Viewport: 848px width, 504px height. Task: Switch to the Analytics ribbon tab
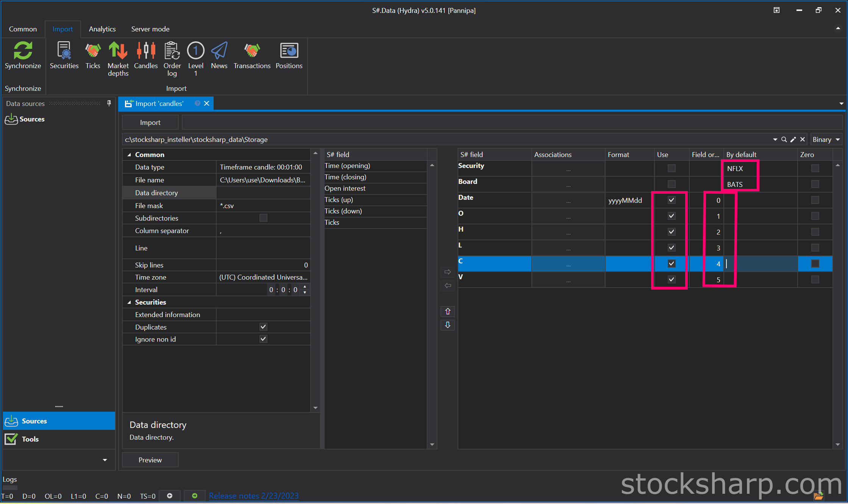pos(102,29)
